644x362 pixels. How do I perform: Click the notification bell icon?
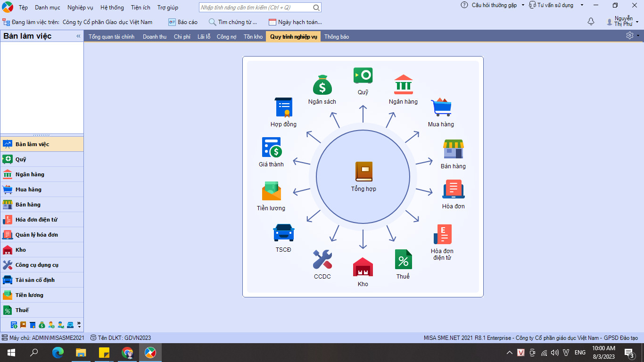[591, 22]
